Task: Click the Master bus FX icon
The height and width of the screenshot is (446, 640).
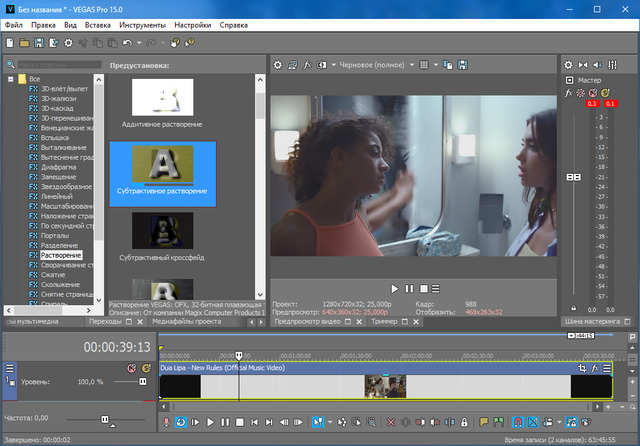Action: pos(569,92)
